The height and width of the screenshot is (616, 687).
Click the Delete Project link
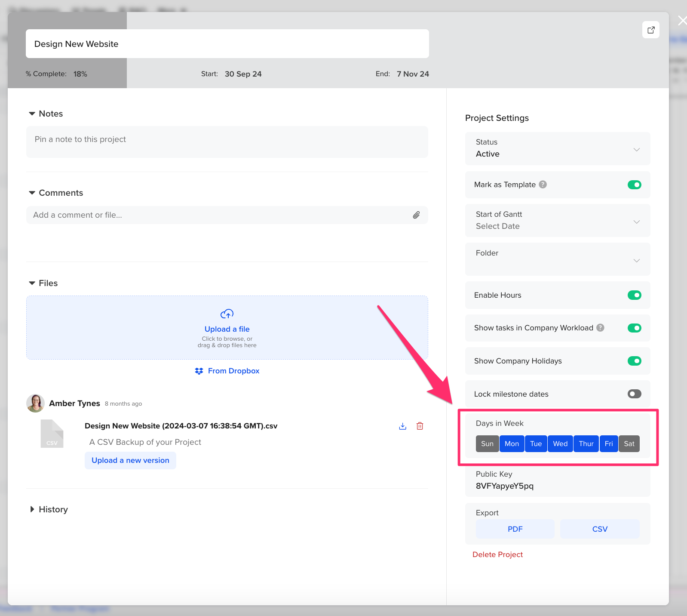pos(497,554)
